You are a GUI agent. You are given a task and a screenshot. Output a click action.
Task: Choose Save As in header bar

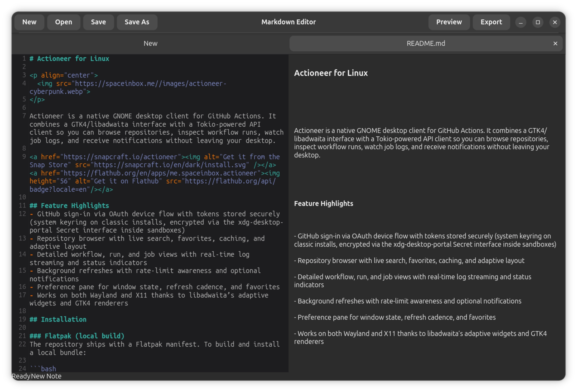pyautogui.click(x=137, y=22)
